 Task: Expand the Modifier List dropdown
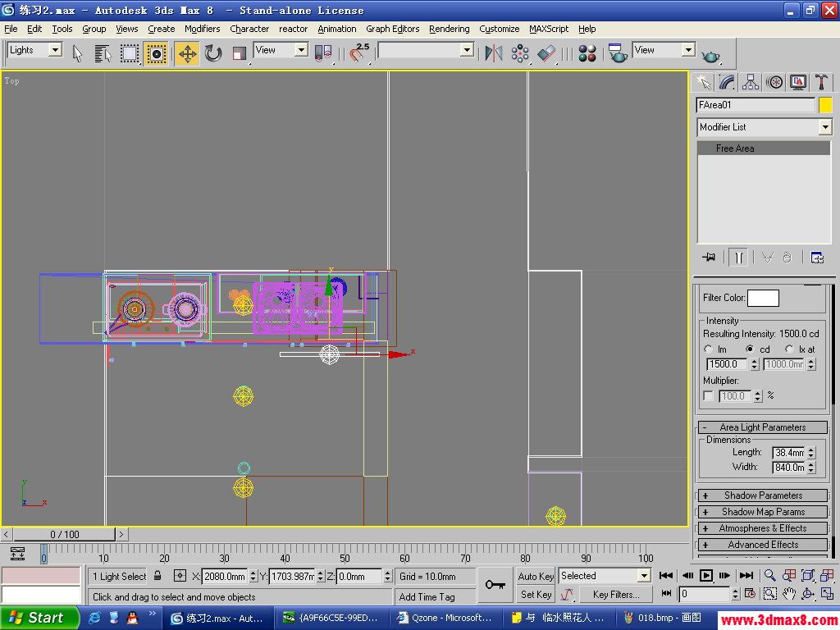click(824, 127)
